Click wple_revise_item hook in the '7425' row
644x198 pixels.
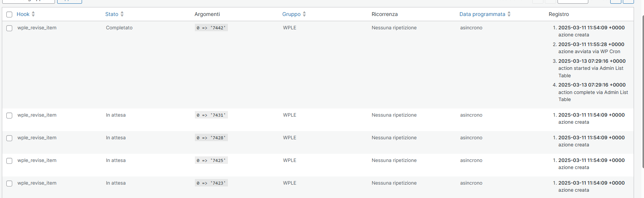tap(37, 160)
